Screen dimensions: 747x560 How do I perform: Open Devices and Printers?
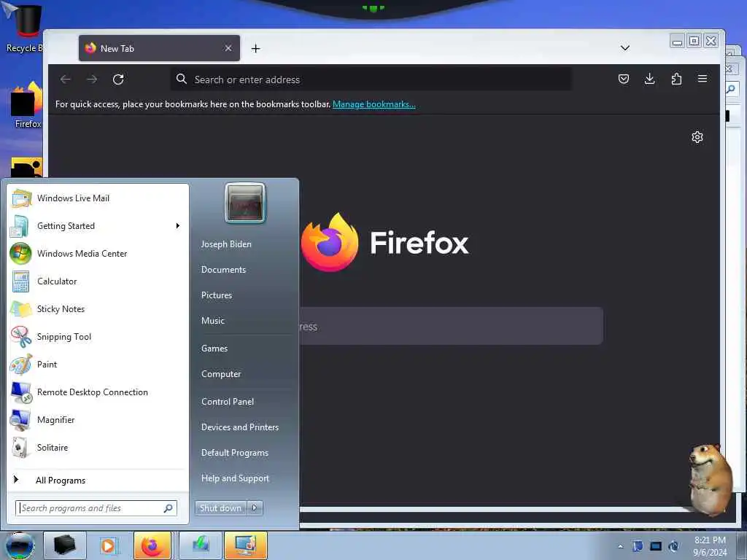pos(239,427)
